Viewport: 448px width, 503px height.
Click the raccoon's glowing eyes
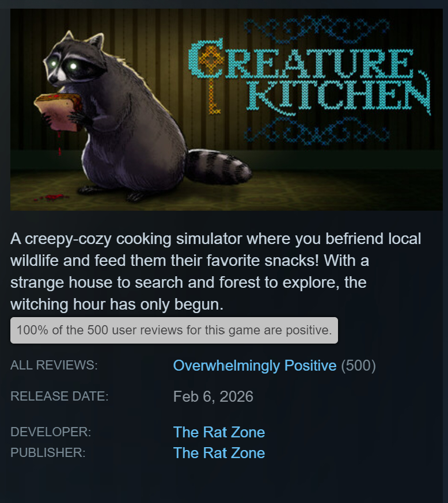click(x=63, y=65)
